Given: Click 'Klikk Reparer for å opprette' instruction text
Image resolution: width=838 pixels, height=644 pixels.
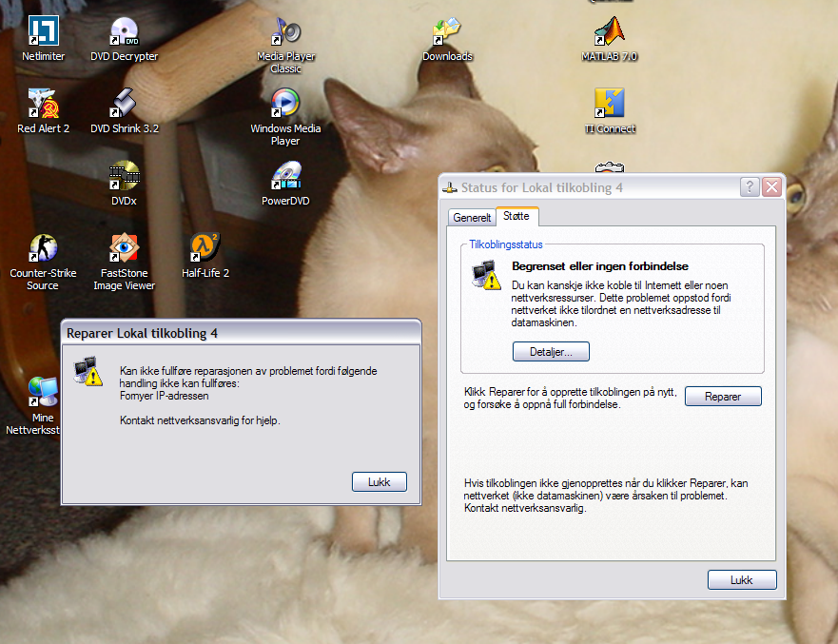Looking at the screenshot, I should [x=571, y=399].
